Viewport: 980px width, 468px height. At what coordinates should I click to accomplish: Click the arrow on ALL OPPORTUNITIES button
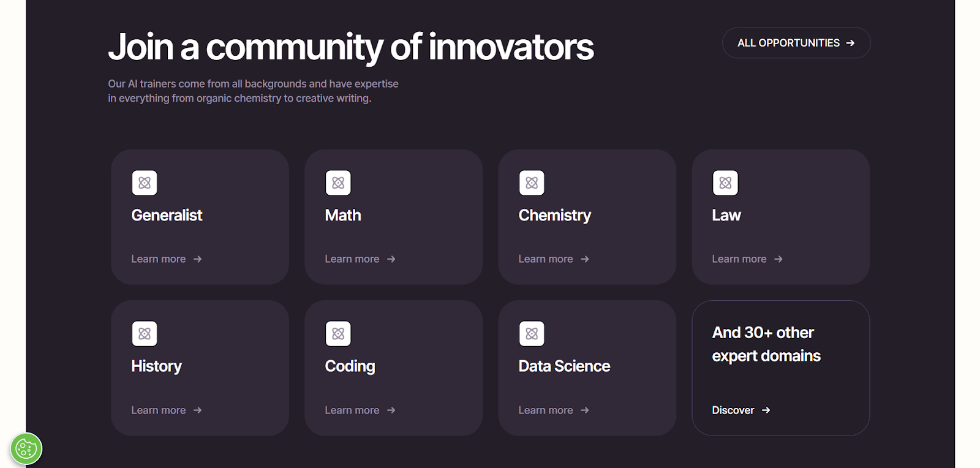(x=851, y=43)
